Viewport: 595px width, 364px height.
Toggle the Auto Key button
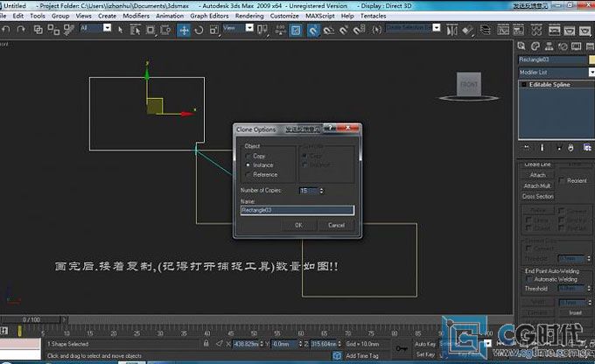coord(425,344)
